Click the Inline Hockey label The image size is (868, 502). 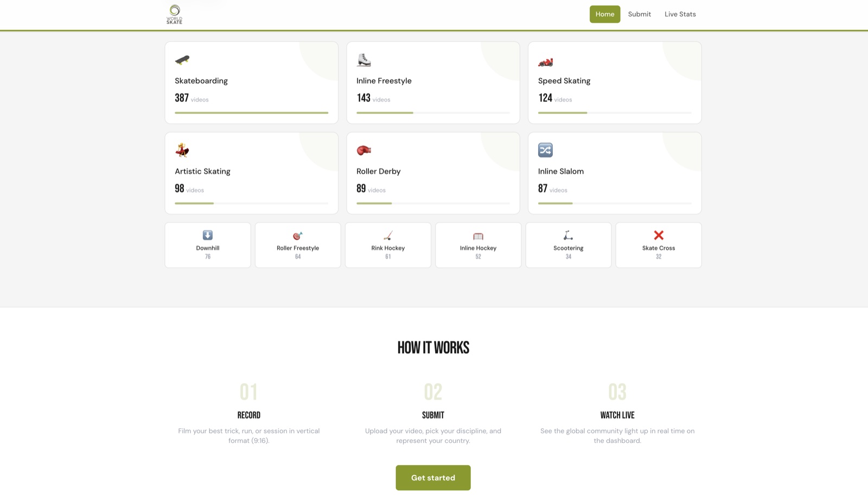(x=478, y=248)
